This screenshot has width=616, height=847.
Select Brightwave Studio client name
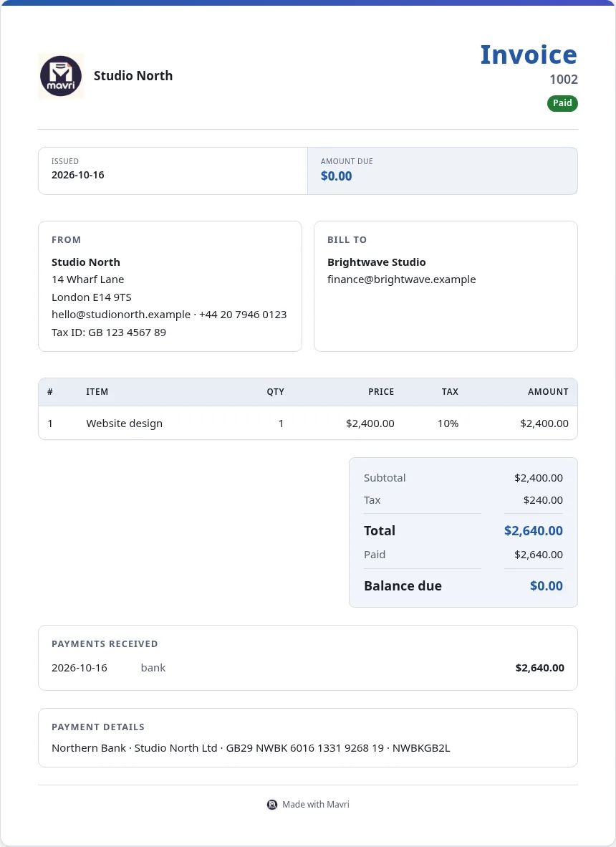point(377,262)
